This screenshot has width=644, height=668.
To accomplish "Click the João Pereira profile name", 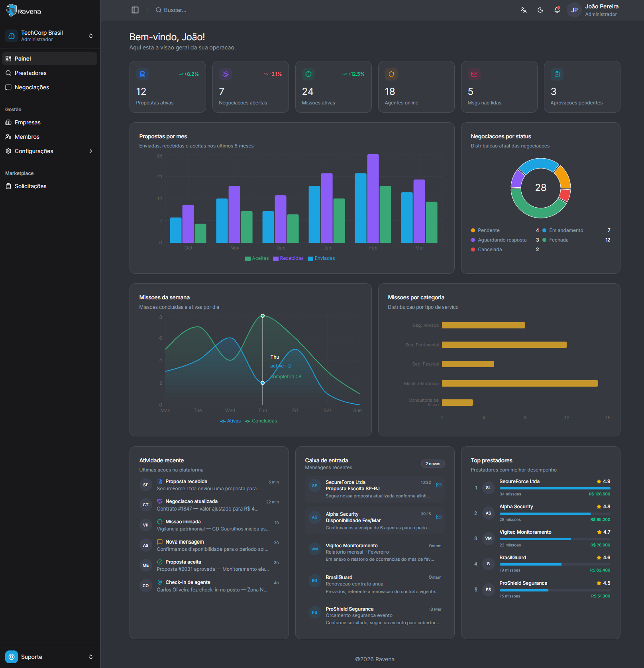I will pyautogui.click(x=602, y=6).
